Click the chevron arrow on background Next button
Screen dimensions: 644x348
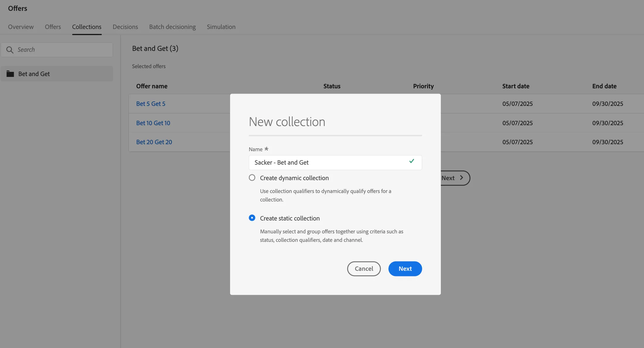click(461, 178)
